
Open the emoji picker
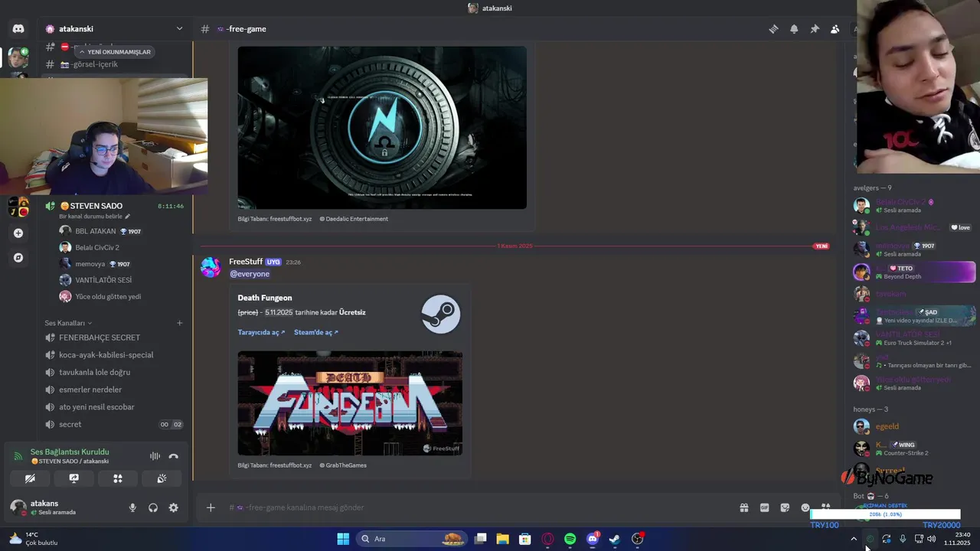pos(805,507)
